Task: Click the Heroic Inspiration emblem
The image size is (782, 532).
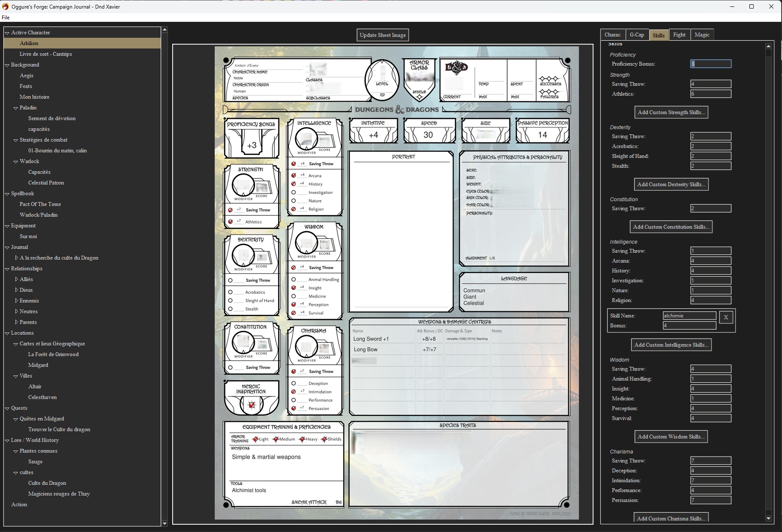Action: [x=252, y=405]
